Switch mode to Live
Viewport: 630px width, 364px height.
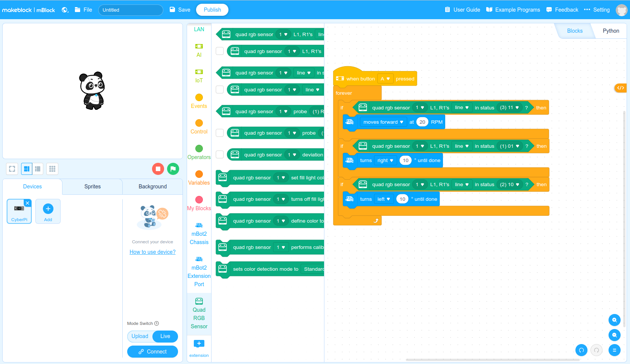(x=165, y=336)
